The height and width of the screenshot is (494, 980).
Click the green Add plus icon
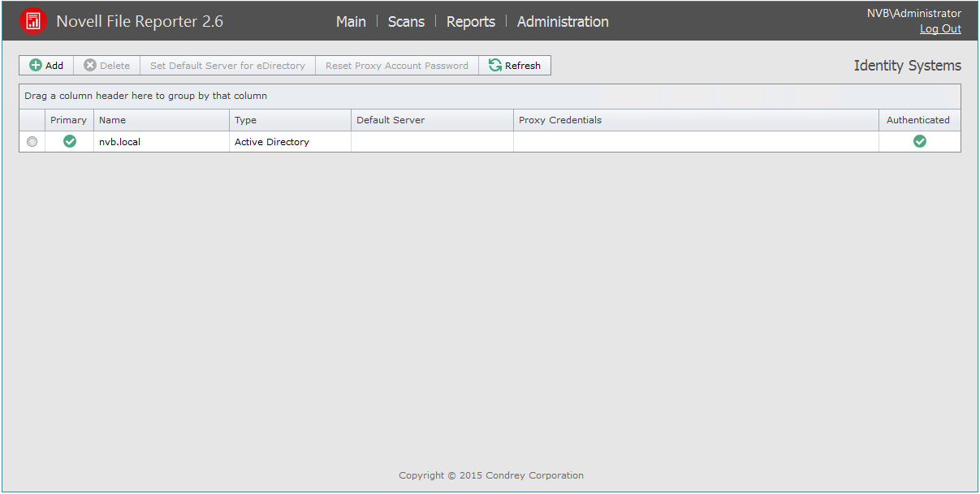click(36, 66)
